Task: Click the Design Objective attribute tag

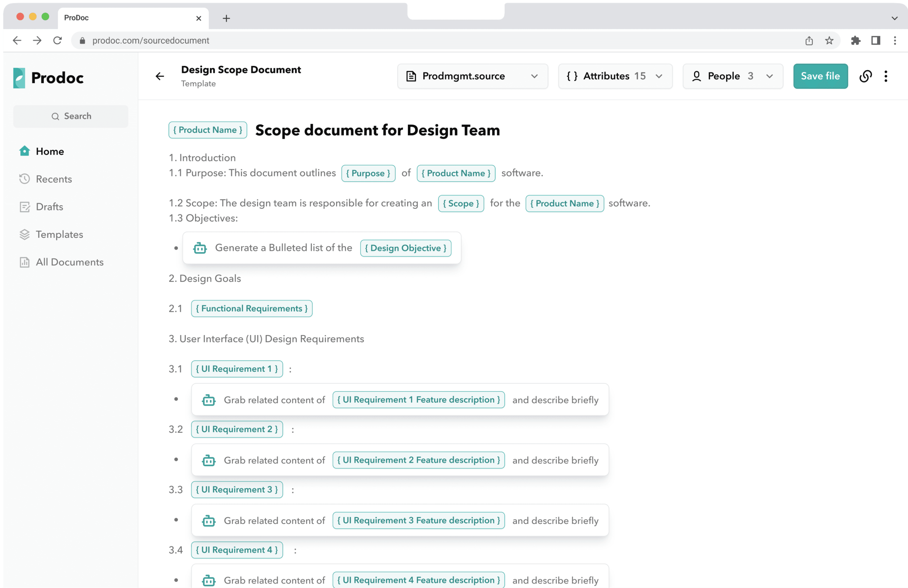Action: click(x=405, y=248)
